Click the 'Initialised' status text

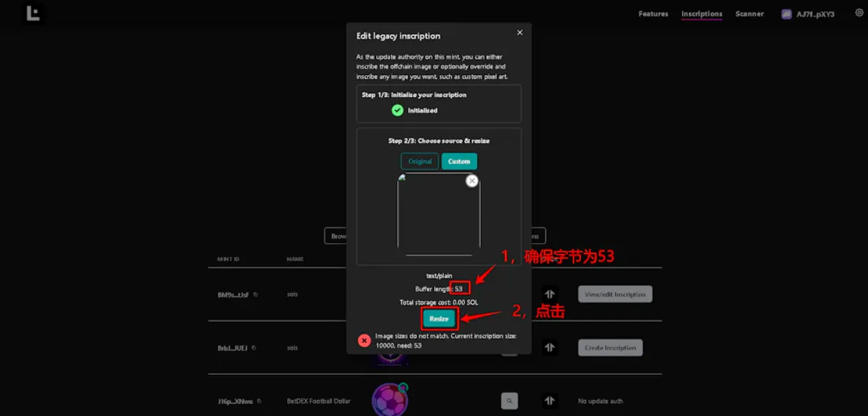coord(423,110)
